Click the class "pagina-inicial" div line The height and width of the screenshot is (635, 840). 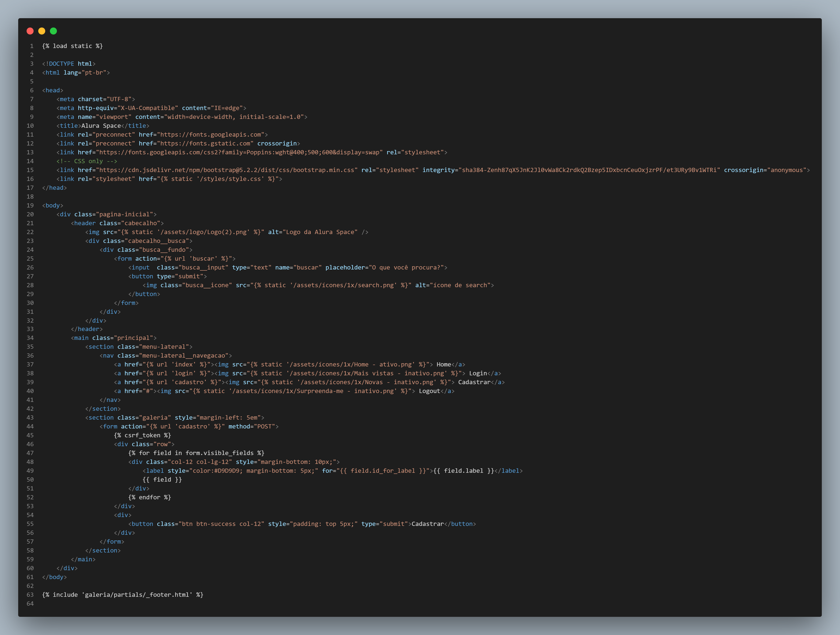107,214
